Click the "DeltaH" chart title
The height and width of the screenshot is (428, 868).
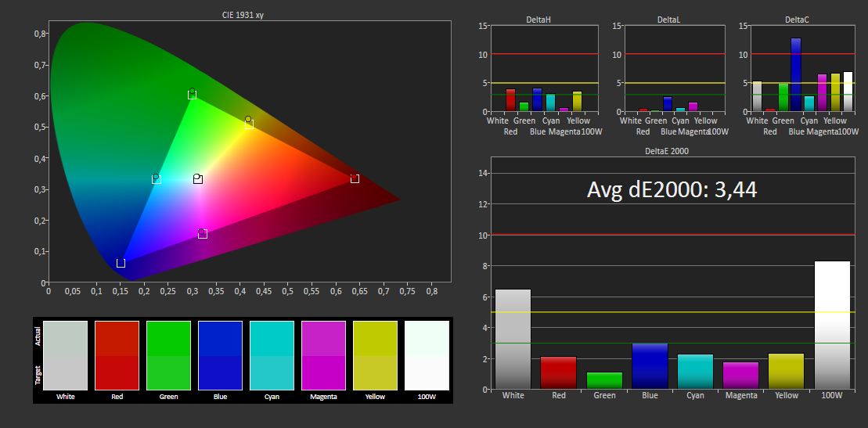tap(538, 20)
